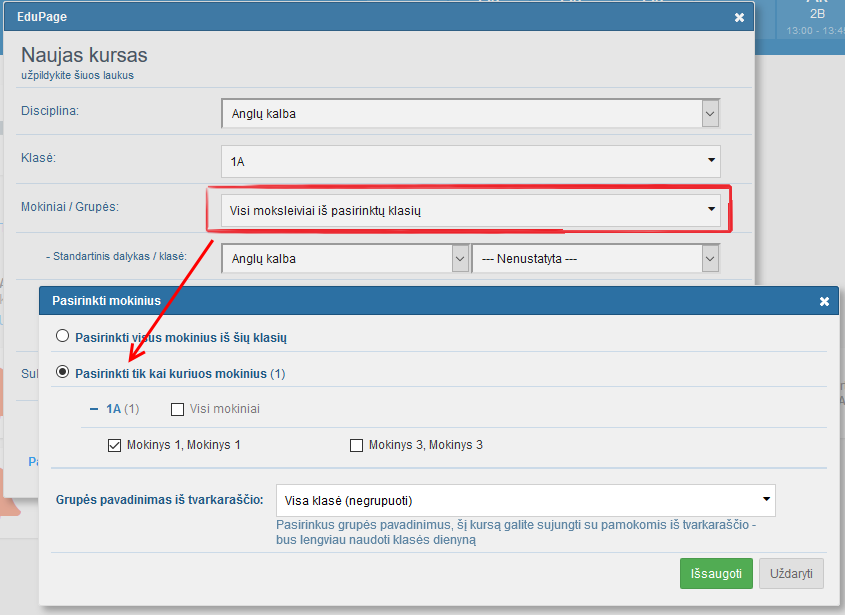
Task: Click the Uždaryti button
Action: (791, 573)
